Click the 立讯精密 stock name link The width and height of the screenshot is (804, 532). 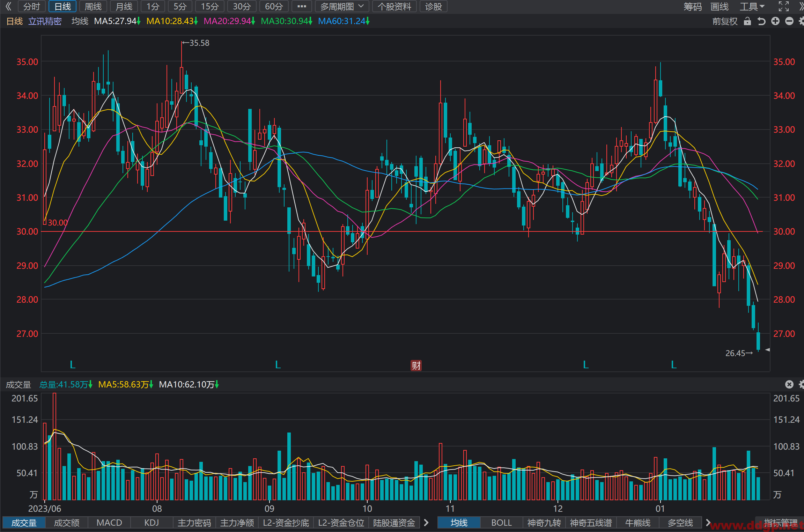pyautogui.click(x=45, y=21)
